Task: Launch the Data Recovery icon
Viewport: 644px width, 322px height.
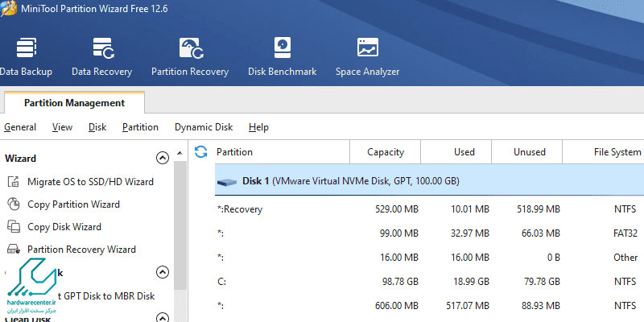Action: [103, 47]
